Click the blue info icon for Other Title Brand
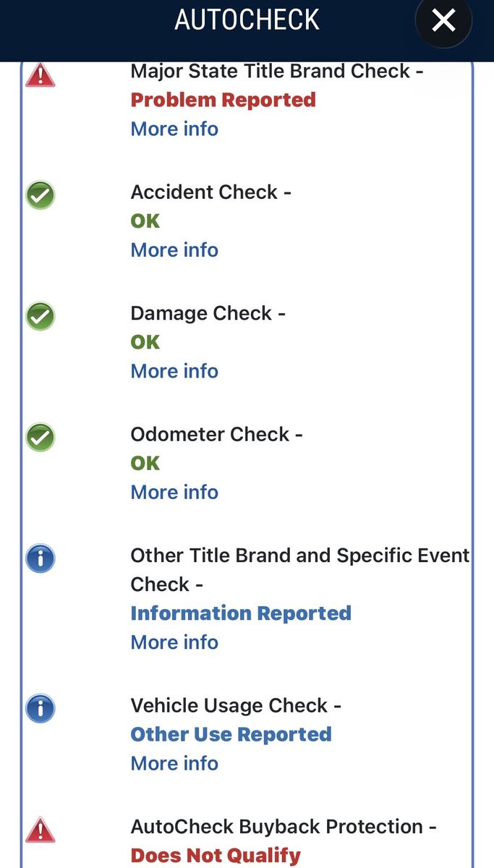494x868 pixels. click(x=41, y=558)
